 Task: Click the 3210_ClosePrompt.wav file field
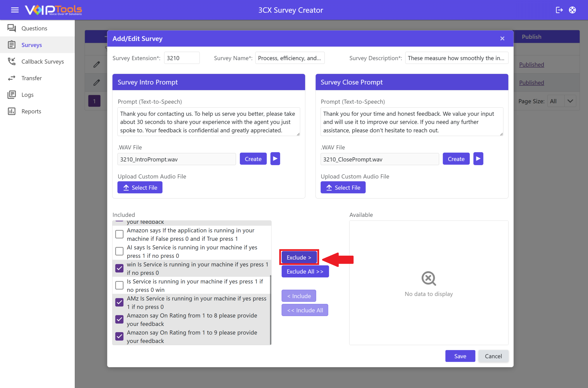tap(379, 159)
